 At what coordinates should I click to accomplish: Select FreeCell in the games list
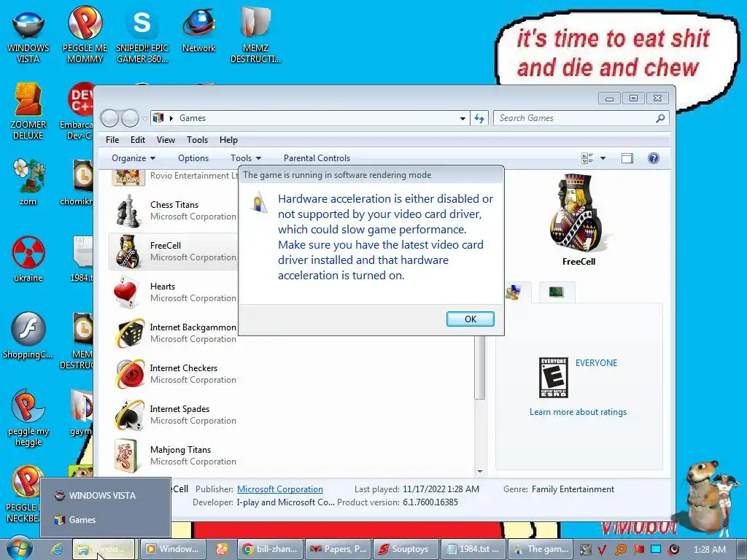tap(174, 252)
